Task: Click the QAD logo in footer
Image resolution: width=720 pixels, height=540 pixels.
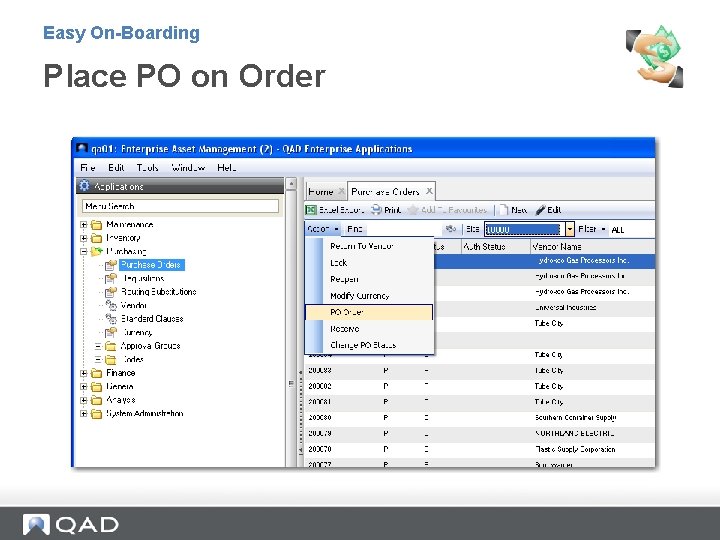Action: point(71,524)
